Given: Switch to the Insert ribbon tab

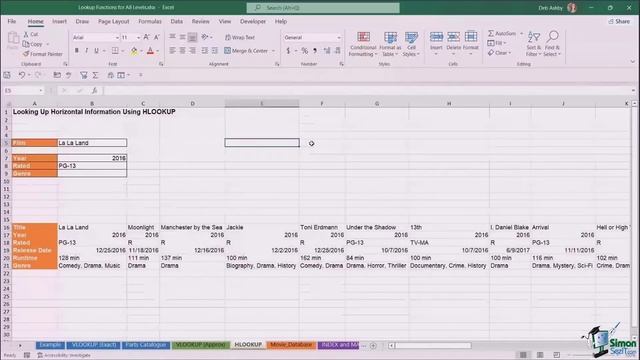Looking at the screenshot, I should (x=59, y=21).
